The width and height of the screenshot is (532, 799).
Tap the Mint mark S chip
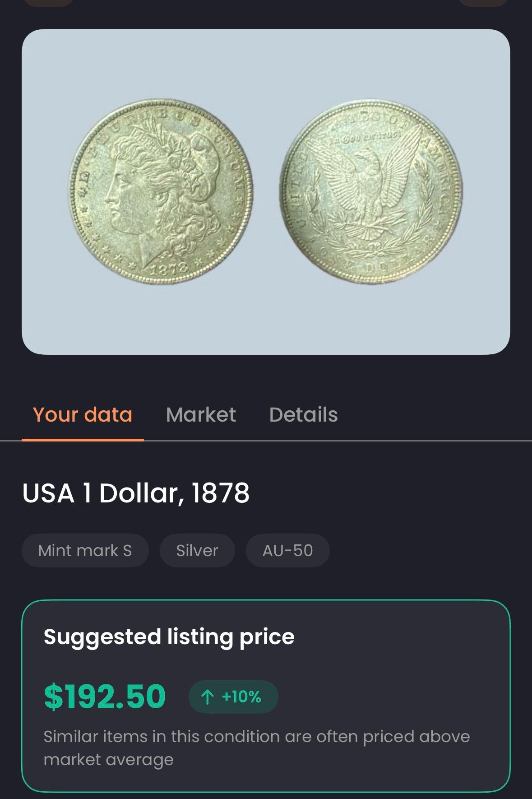tap(85, 551)
